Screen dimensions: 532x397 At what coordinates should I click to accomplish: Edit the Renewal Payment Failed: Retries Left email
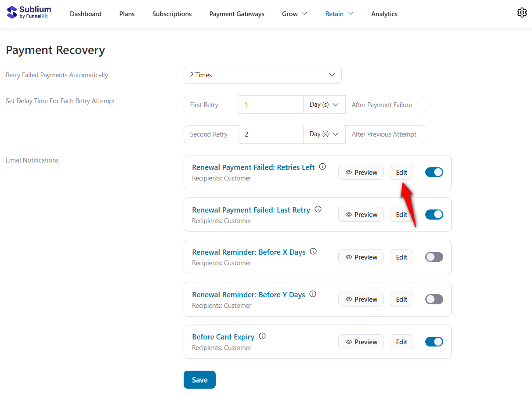[x=401, y=172]
